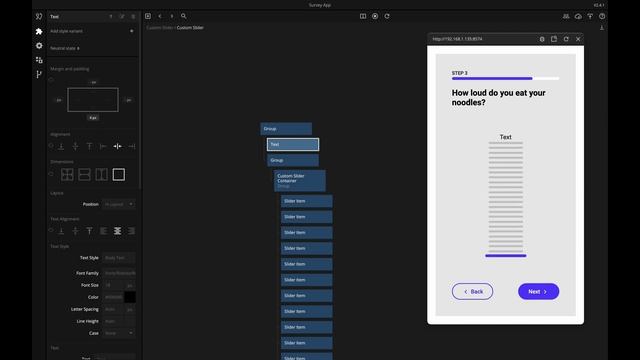Click the blue slider handle in preview
Image resolution: width=640 pixels, height=360 pixels.
tap(506, 256)
